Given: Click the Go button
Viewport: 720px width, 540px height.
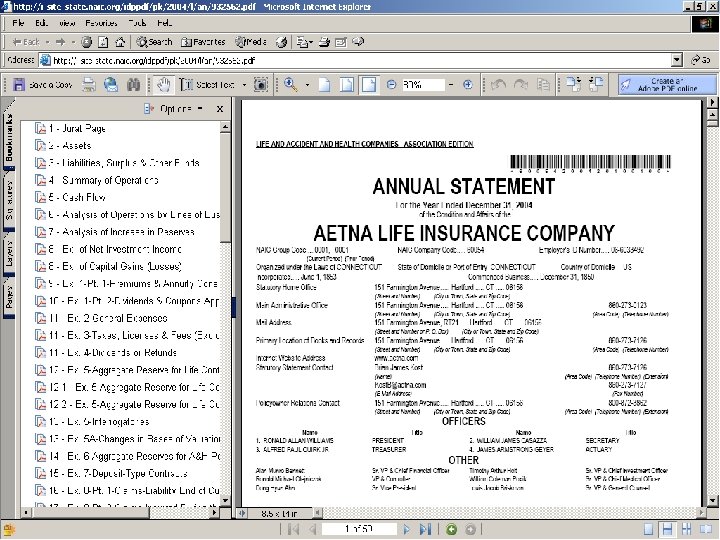Looking at the screenshot, I should tap(701, 60).
